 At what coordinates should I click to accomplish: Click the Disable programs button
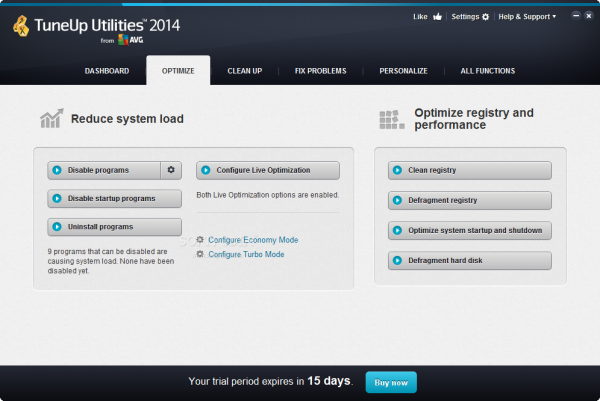[x=104, y=170]
